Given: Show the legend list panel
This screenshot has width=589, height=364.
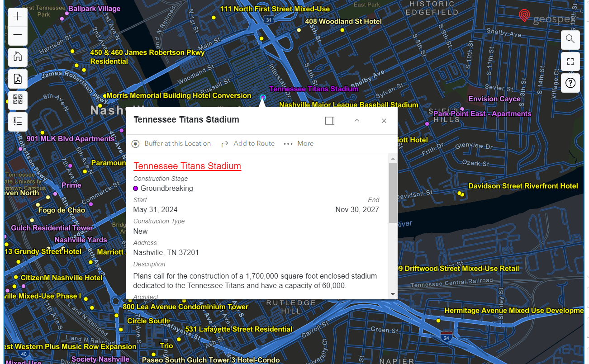Looking at the screenshot, I should pyautogui.click(x=18, y=121).
